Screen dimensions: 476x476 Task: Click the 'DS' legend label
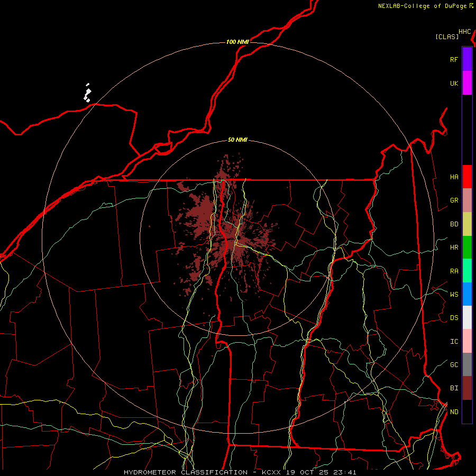click(454, 318)
